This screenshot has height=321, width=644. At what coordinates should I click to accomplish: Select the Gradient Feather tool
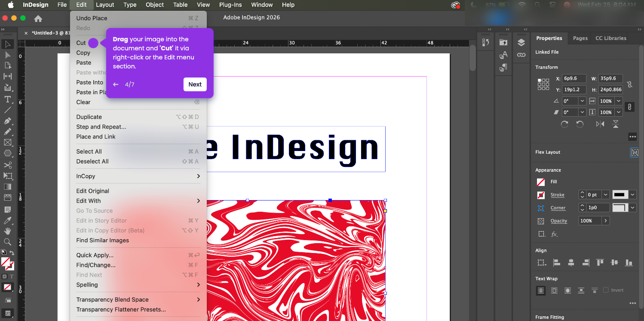click(x=8, y=198)
